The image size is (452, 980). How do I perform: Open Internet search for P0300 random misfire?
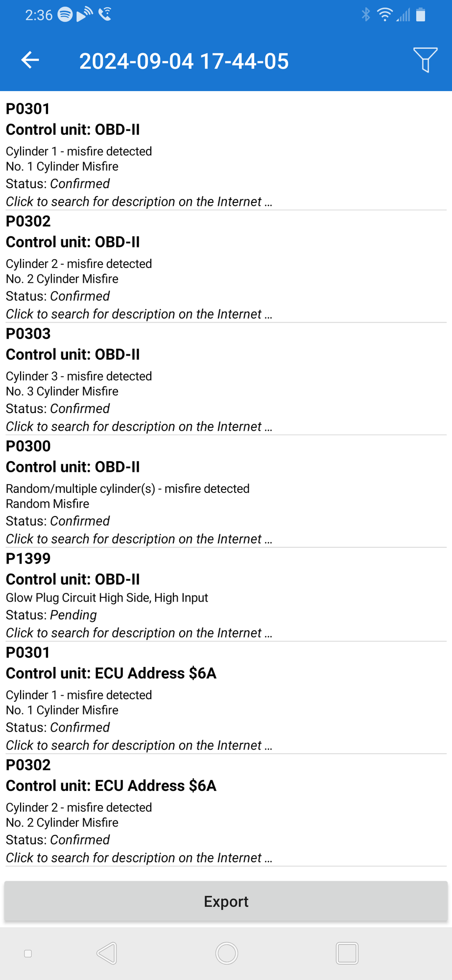(x=139, y=539)
